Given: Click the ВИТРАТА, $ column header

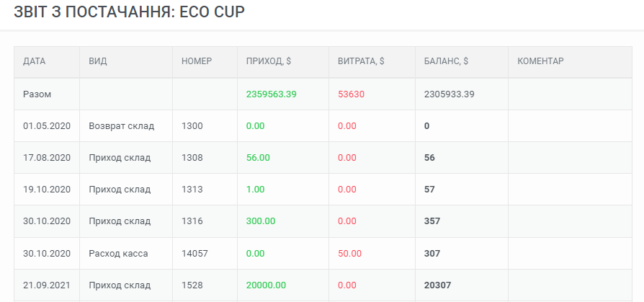Looking at the screenshot, I should click(361, 61).
